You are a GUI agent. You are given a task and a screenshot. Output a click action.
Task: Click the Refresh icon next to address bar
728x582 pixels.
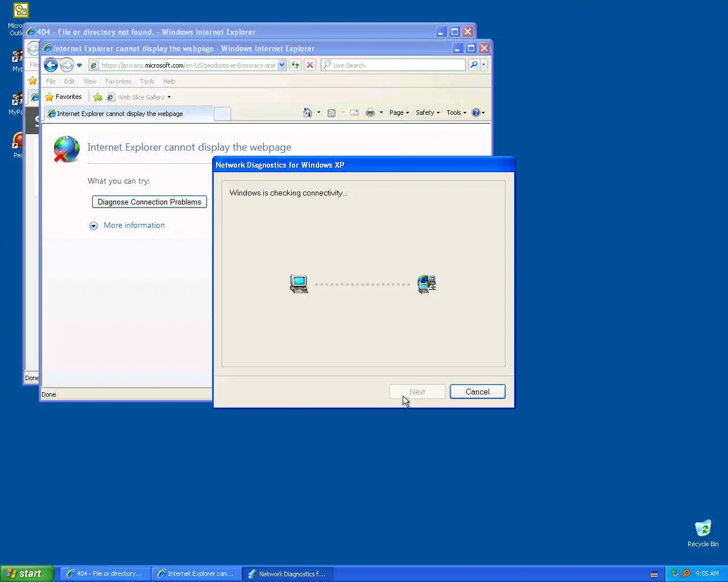[295, 65]
